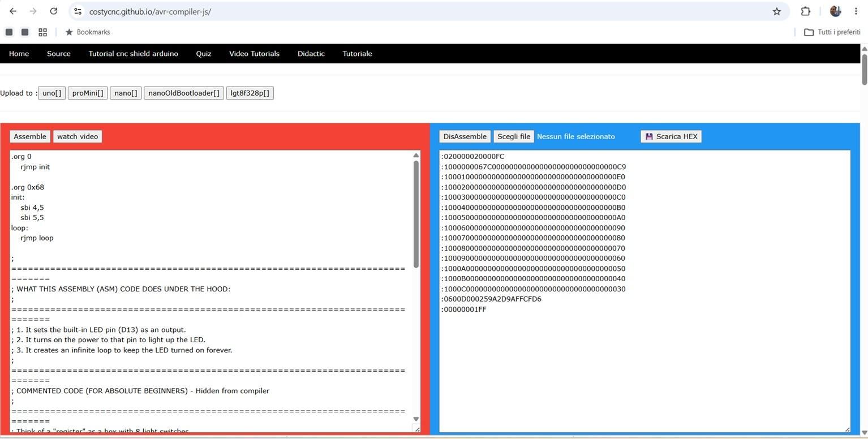Go to the Home menu item
Viewport: 868px width, 439px height.
(x=19, y=54)
